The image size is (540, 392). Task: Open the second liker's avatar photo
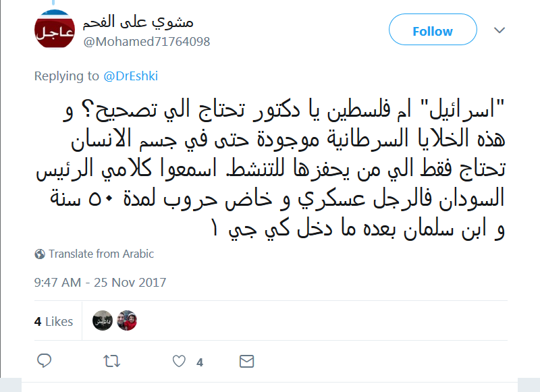click(x=126, y=321)
